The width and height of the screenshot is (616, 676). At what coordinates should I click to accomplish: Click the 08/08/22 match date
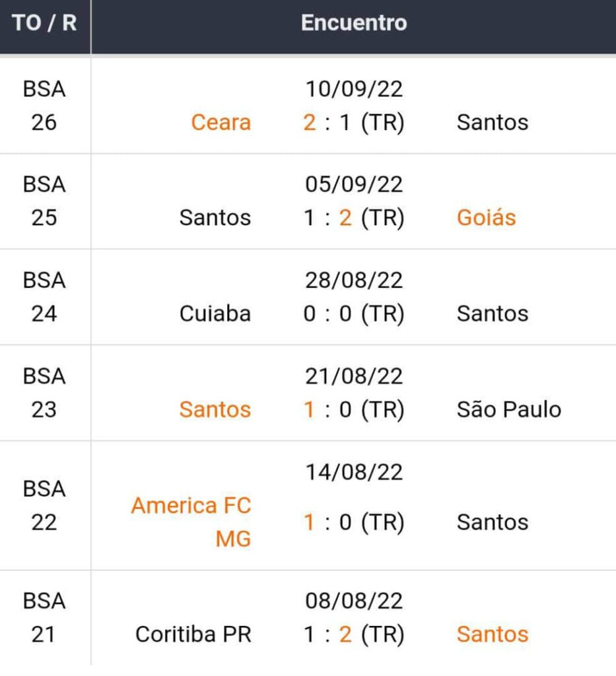point(354,601)
